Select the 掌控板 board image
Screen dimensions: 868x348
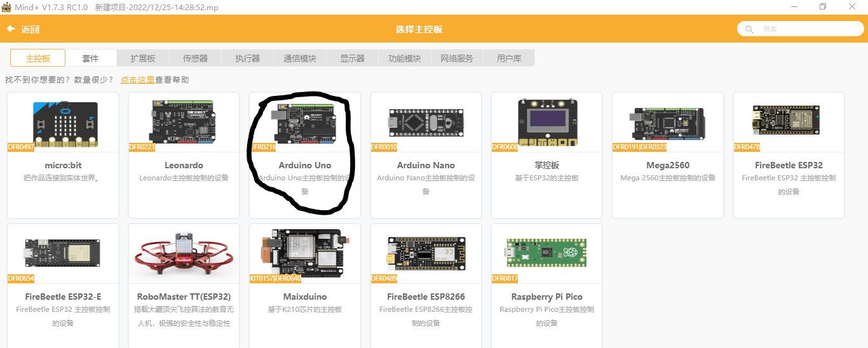tap(546, 123)
